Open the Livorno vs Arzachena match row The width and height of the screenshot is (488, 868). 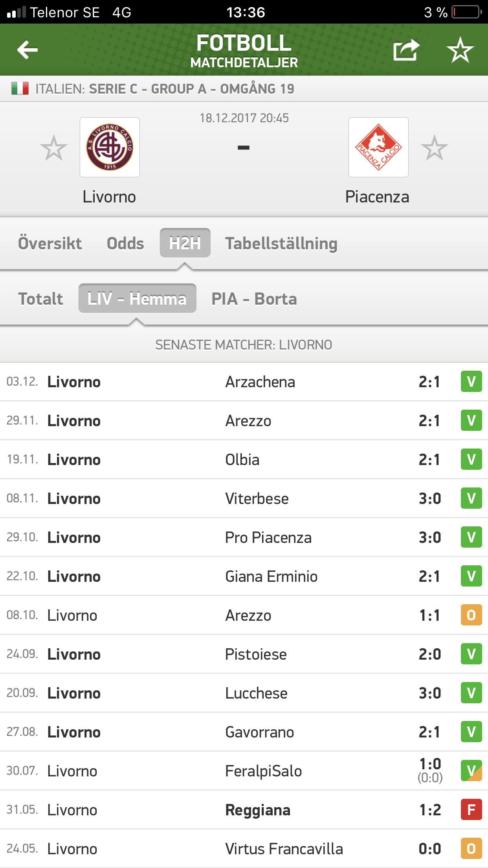[x=244, y=382]
